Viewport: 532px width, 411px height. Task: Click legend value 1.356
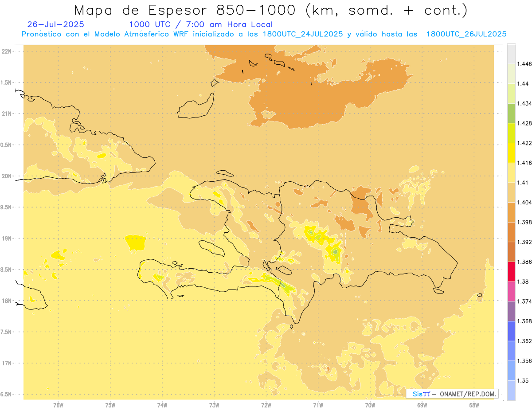click(525, 361)
